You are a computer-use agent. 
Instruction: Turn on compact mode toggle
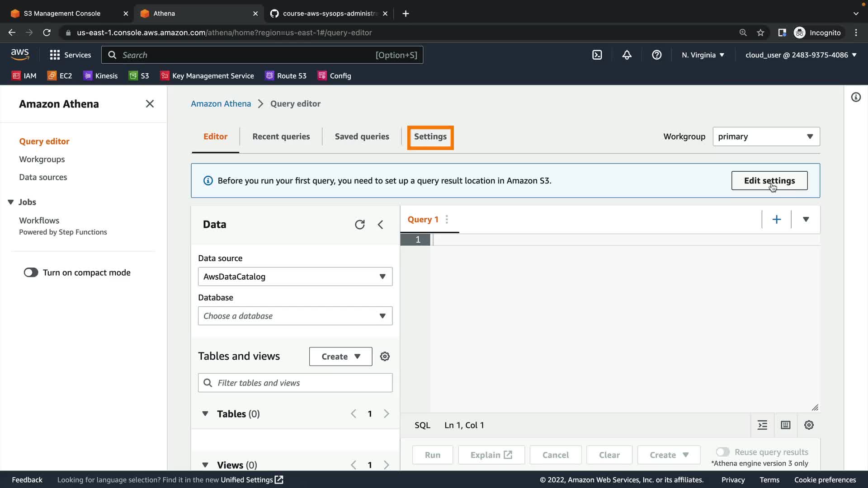(31, 272)
